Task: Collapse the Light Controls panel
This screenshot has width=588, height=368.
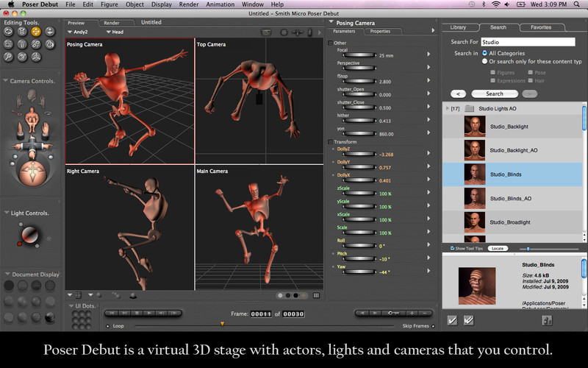Action: [7, 213]
